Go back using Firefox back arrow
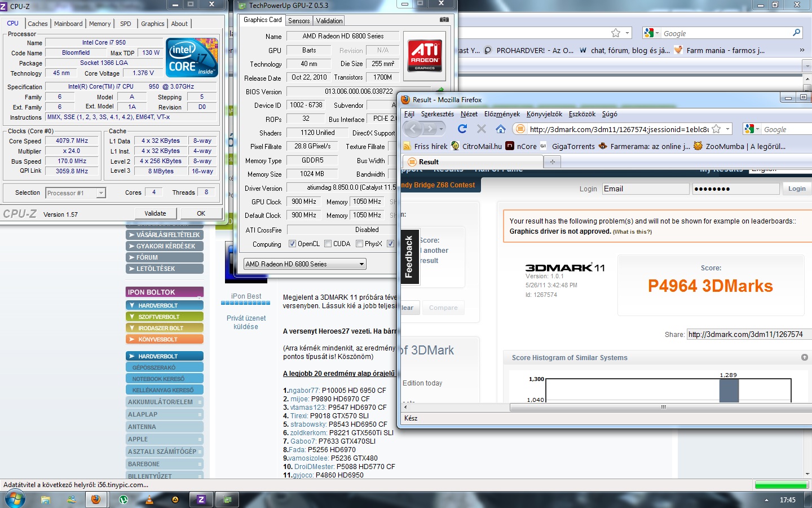812x508 pixels. 413,129
